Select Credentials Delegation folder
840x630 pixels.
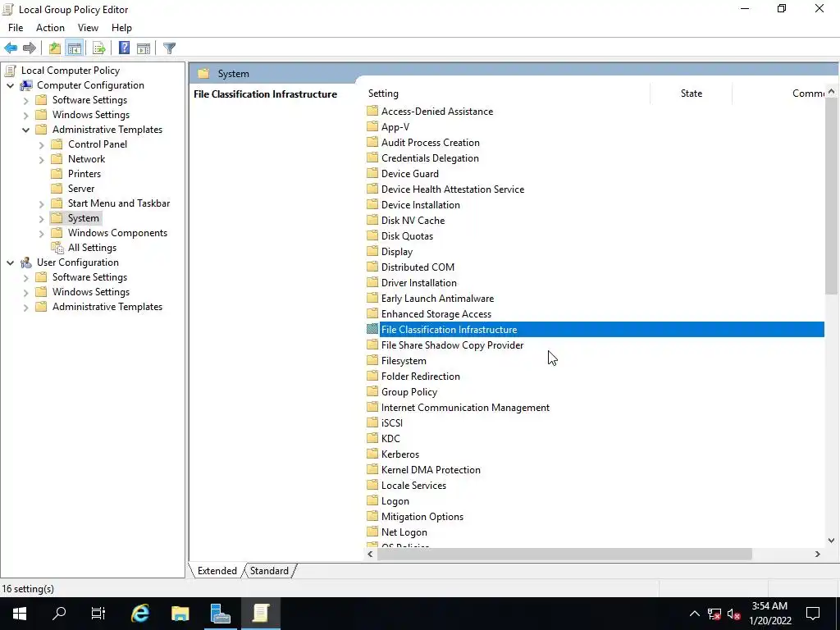tap(430, 158)
